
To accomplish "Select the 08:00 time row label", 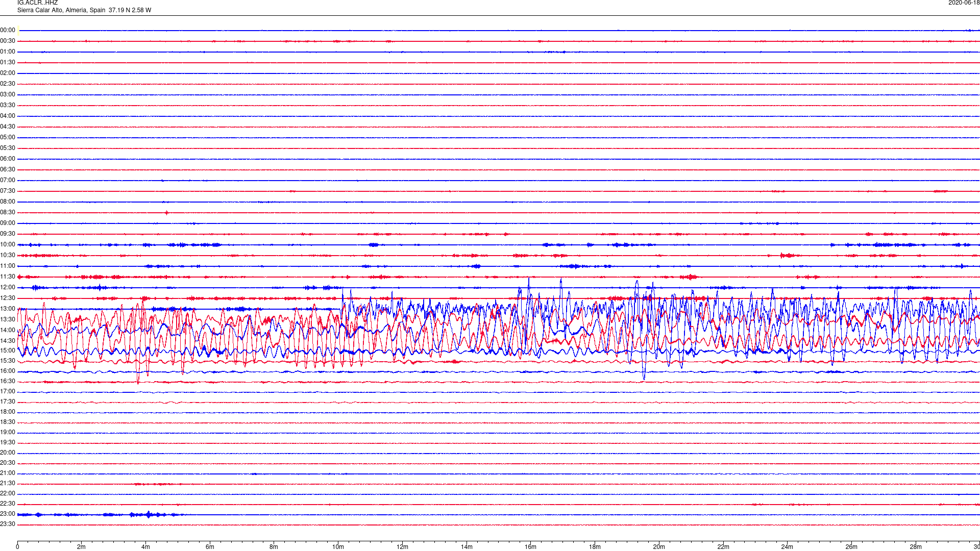I will 8,202.
